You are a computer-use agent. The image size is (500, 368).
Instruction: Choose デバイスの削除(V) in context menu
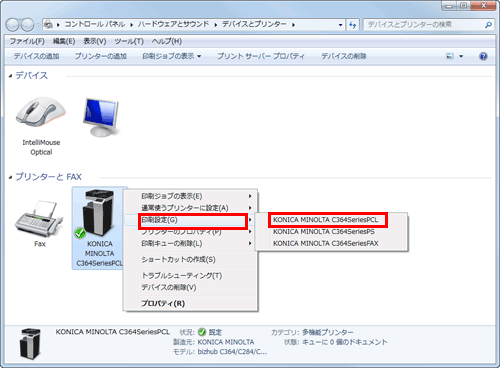(191, 287)
